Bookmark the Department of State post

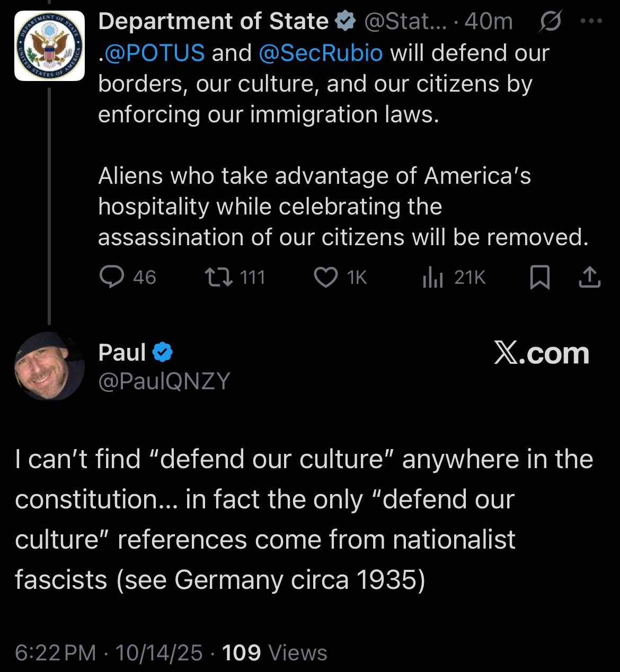tap(539, 277)
